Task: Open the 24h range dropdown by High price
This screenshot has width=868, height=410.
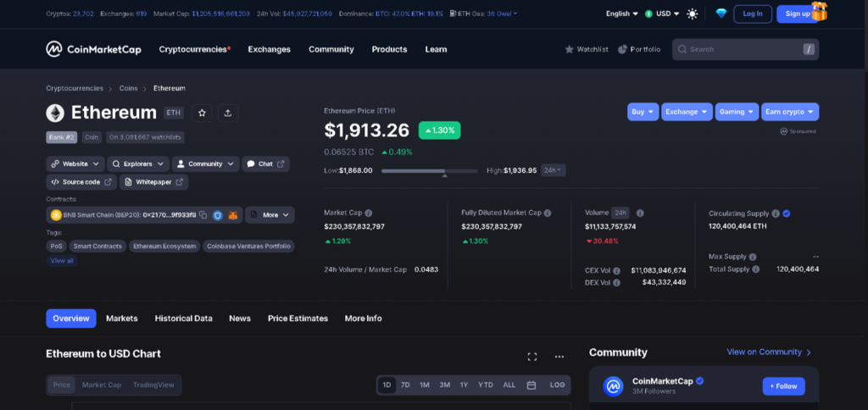Action: (x=553, y=170)
